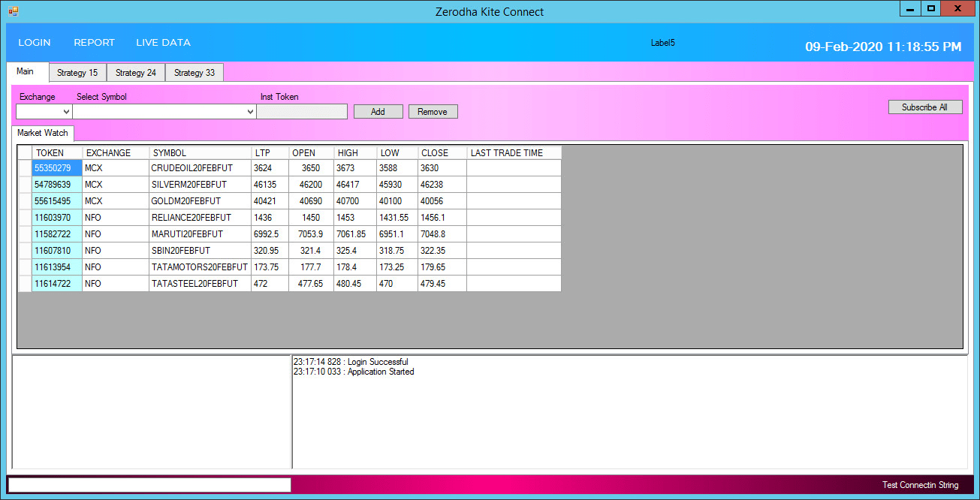The height and width of the screenshot is (500, 980).
Task: Click CLOSE value 40056 for GOLDM
Action: [442, 201]
